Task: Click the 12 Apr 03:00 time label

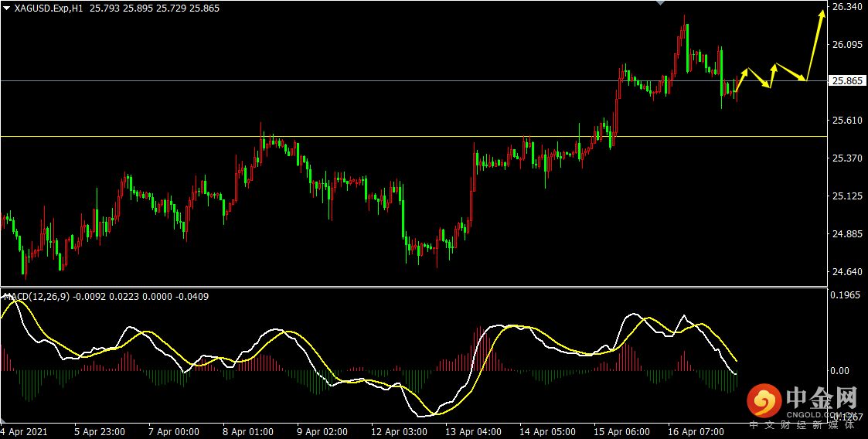Action: pyautogui.click(x=399, y=431)
